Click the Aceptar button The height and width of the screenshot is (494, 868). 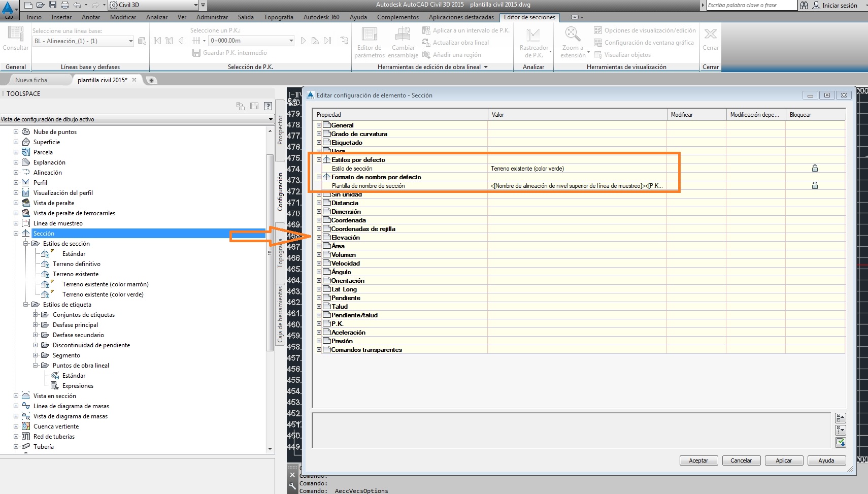pos(699,460)
